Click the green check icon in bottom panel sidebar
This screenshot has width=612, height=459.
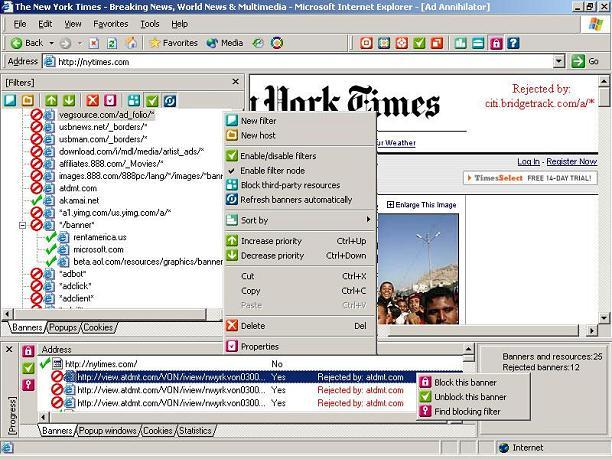[x=28, y=368]
